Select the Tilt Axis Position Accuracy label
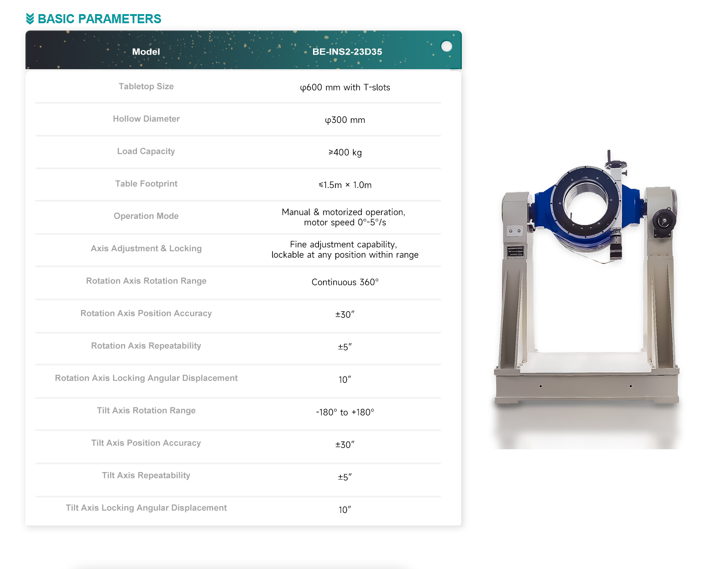The image size is (728, 569). click(146, 443)
